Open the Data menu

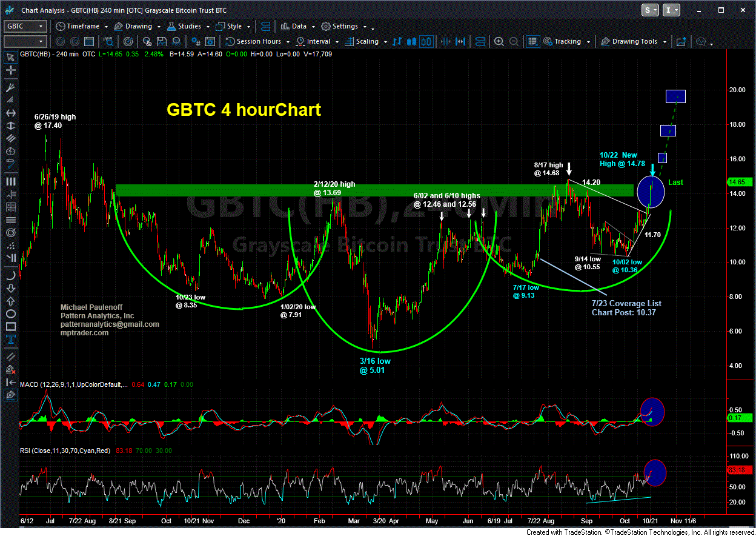point(293,26)
